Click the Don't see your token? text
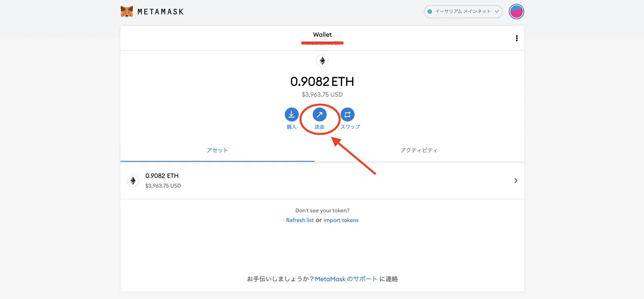644x299 pixels. (322, 211)
